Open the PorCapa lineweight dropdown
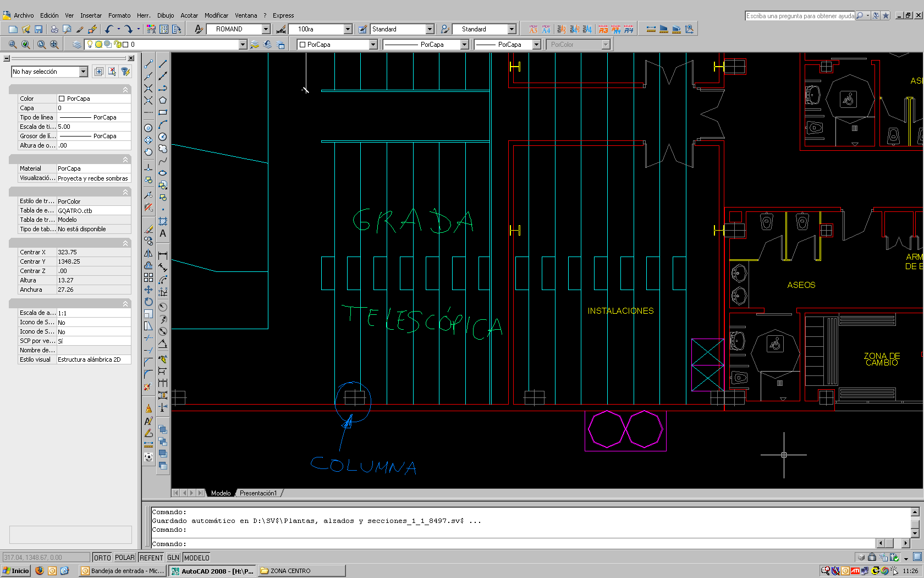Viewport: 924px width, 578px height. click(536, 45)
